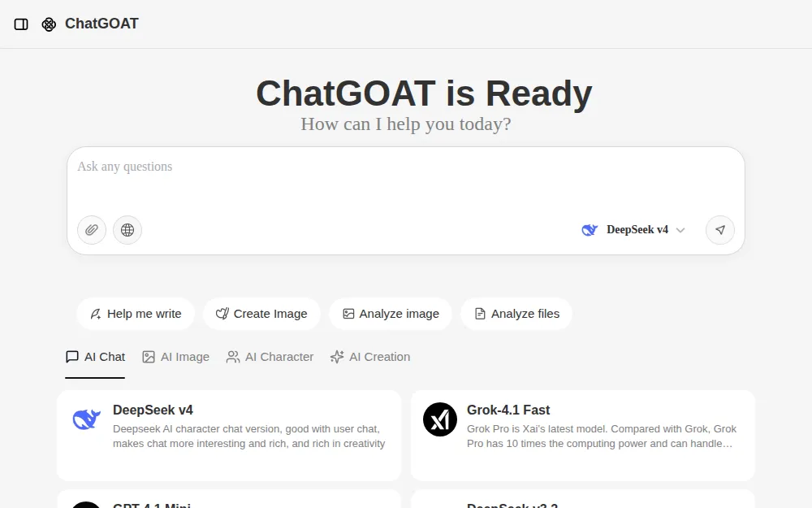Screen dimensions: 812x508
Task: Send message with paper plane icon
Action: pos(719,230)
